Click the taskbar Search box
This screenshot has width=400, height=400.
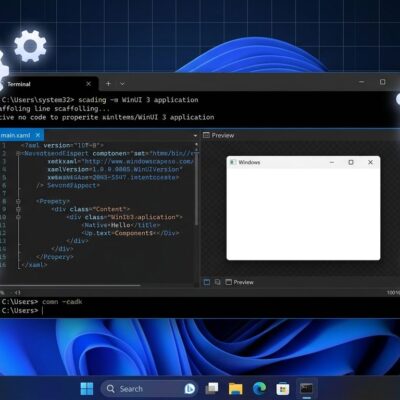coord(148,389)
